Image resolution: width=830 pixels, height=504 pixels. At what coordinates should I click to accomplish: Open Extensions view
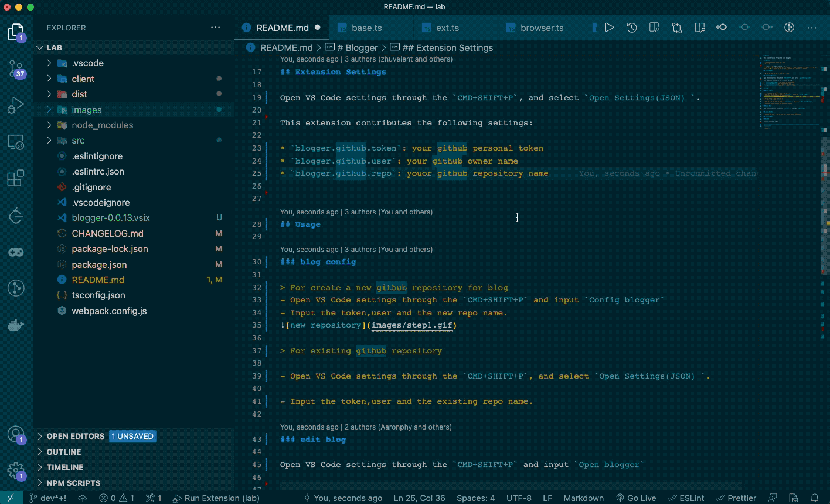pyautogui.click(x=16, y=178)
